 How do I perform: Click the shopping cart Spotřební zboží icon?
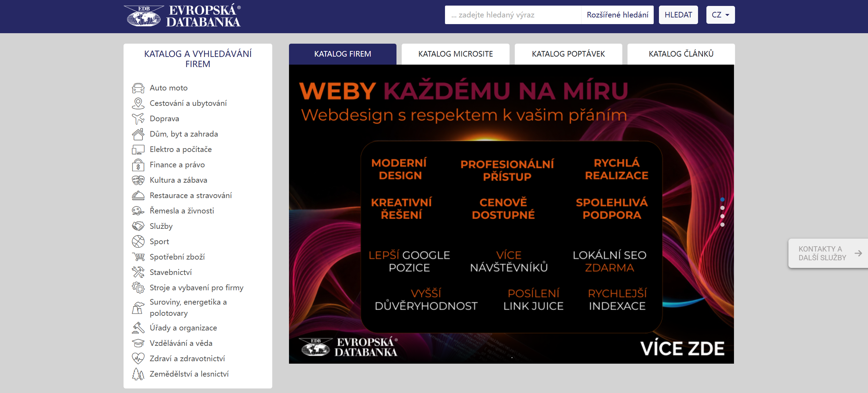[x=138, y=257]
